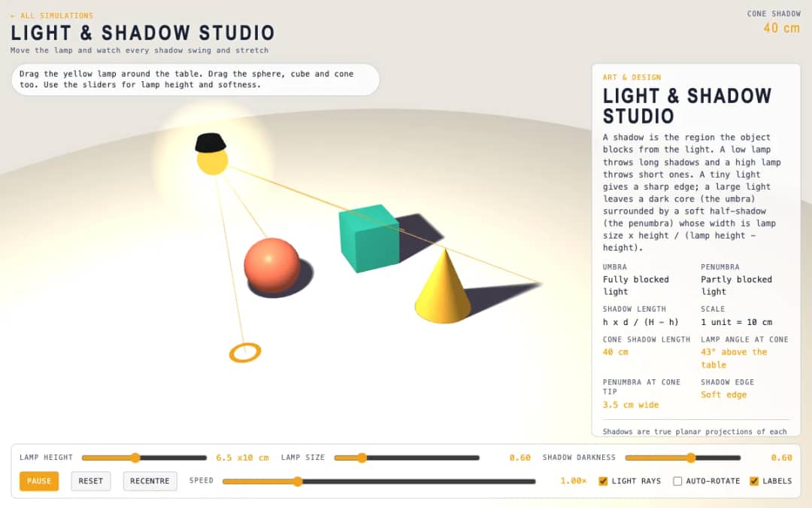This screenshot has height=508, width=812.
Task: Click the info panel heading Light & Shadow Studio
Action: click(x=686, y=106)
